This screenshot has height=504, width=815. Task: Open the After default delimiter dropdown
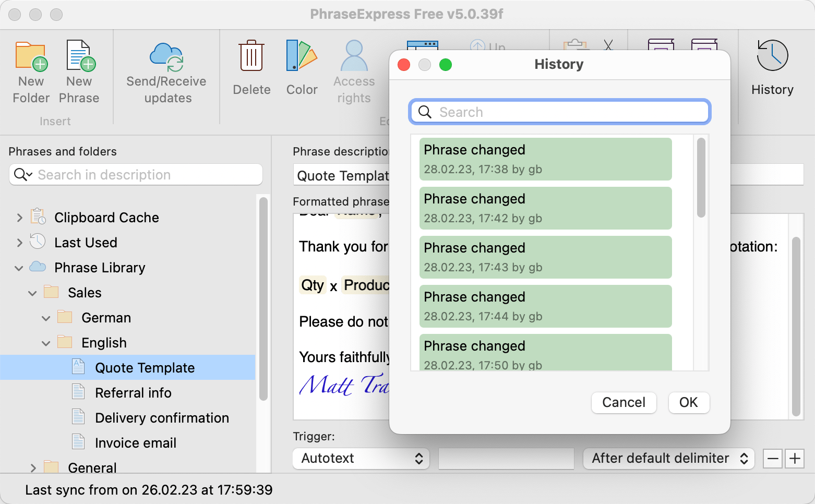click(669, 459)
